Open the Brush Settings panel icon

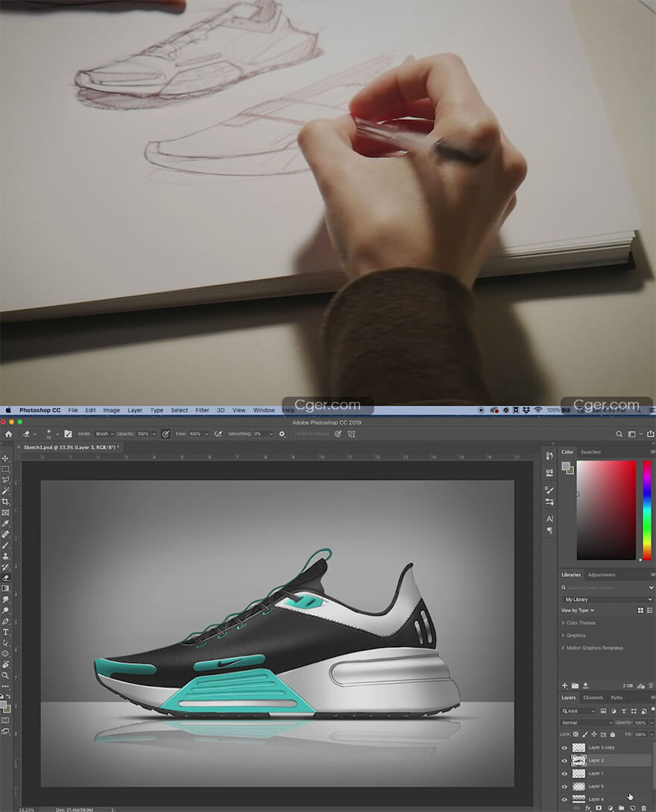click(549, 490)
